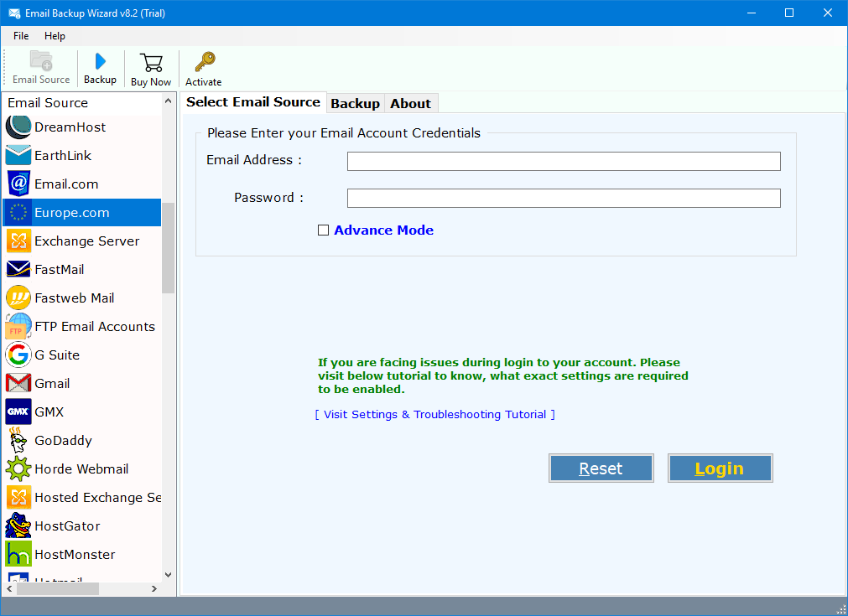Viewport: 848px width, 616px height.
Task: Select the EarthLink envelope icon
Action: 18,156
